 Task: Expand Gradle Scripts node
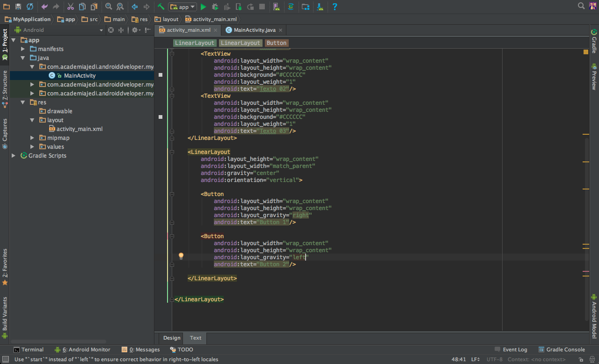[x=14, y=156]
